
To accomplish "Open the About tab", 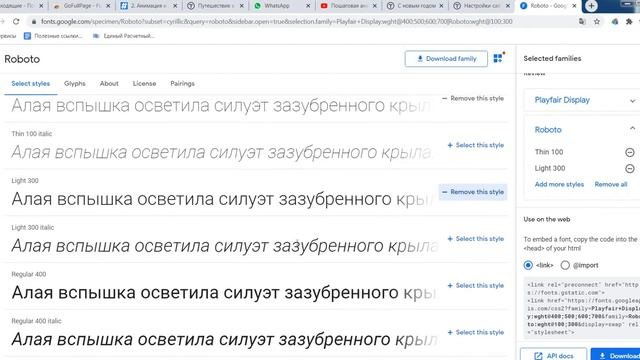I will (x=109, y=83).
